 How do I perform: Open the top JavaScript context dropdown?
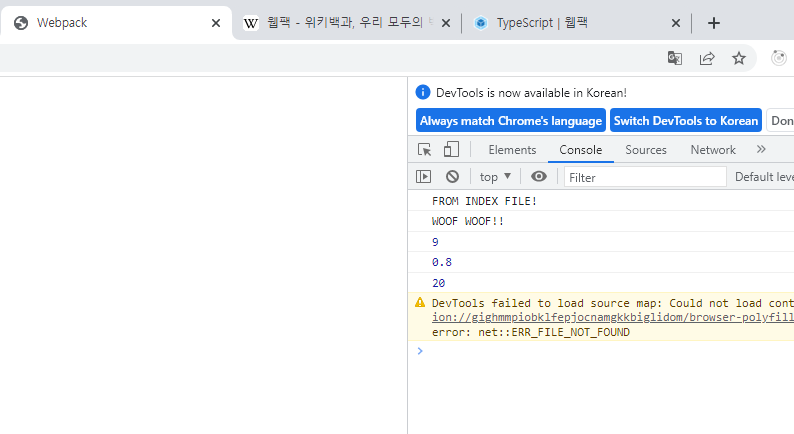pyautogui.click(x=495, y=177)
